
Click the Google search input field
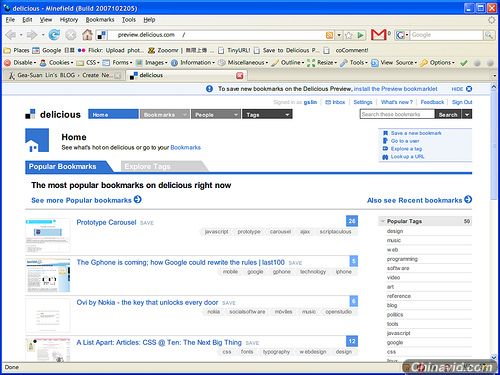click(447, 35)
